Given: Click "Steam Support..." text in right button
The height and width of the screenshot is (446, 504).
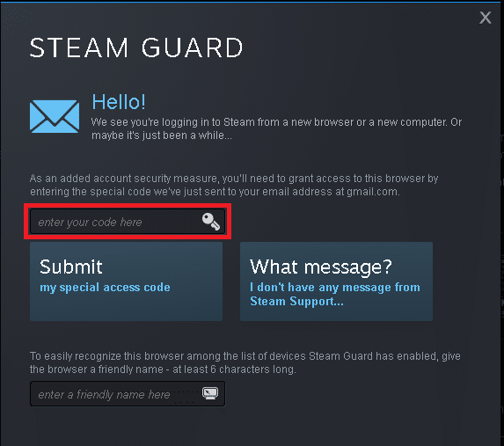Looking at the screenshot, I should pyautogui.click(x=296, y=302).
